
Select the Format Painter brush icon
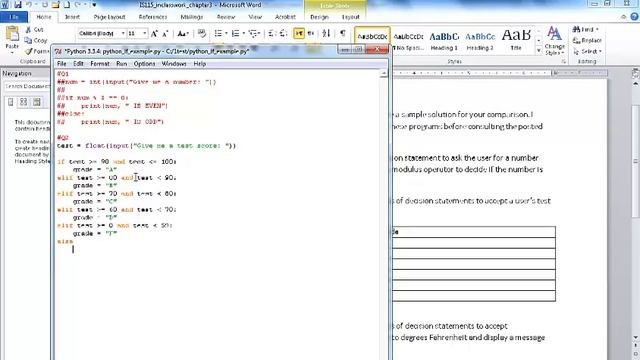[x=28, y=51]
